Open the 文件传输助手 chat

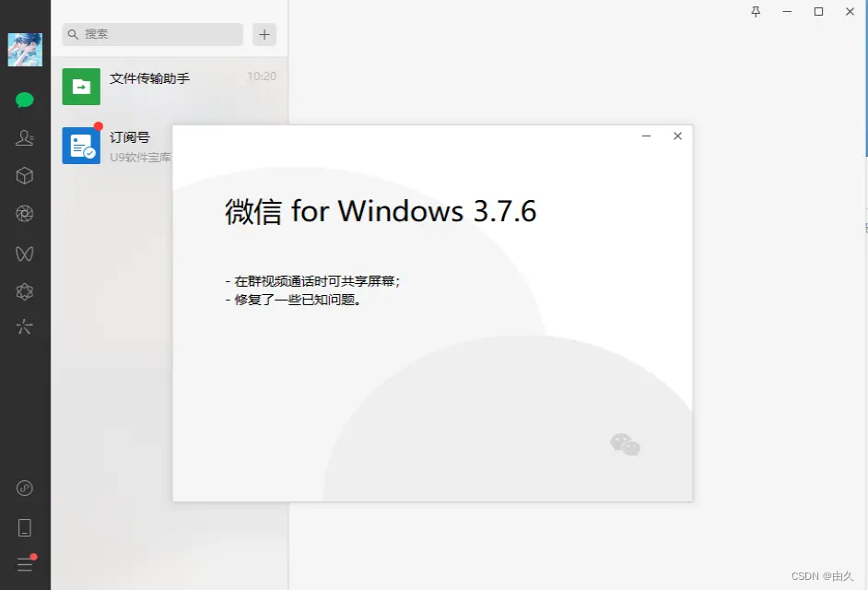[170, 87]
